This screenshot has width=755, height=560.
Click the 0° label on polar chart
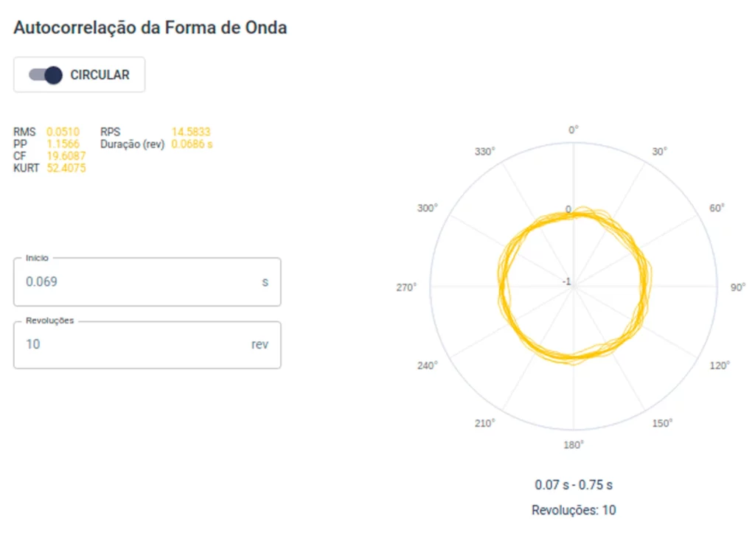(573, 130)
